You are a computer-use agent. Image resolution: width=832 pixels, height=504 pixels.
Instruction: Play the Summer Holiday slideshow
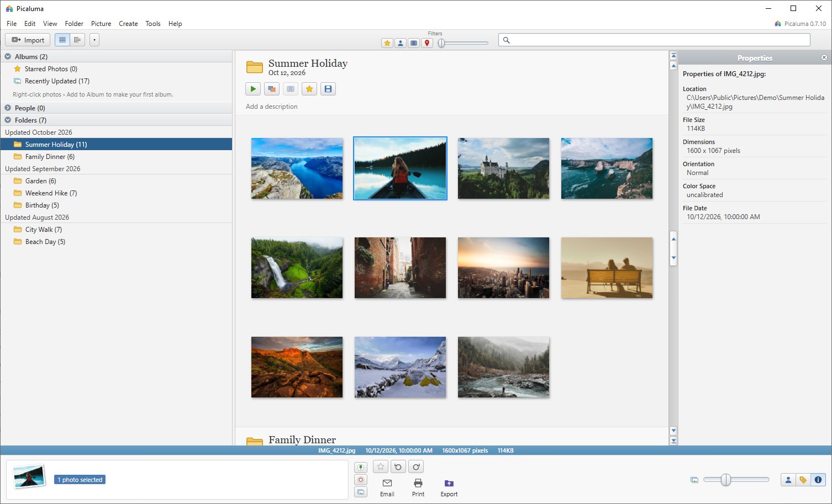coord(253,89)
